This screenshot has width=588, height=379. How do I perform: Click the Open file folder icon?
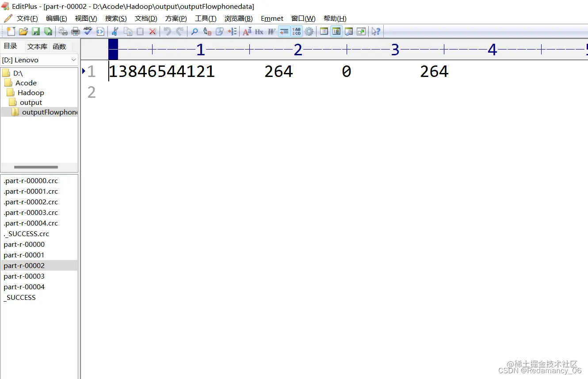click(x=23, y=31)
